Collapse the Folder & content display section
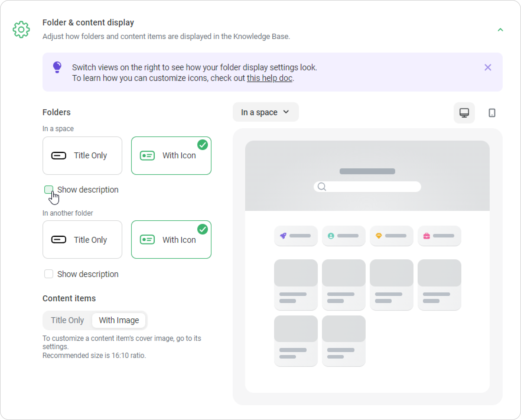Image resolution: width=521 pixels, height=420 pixels. [500, 30]
